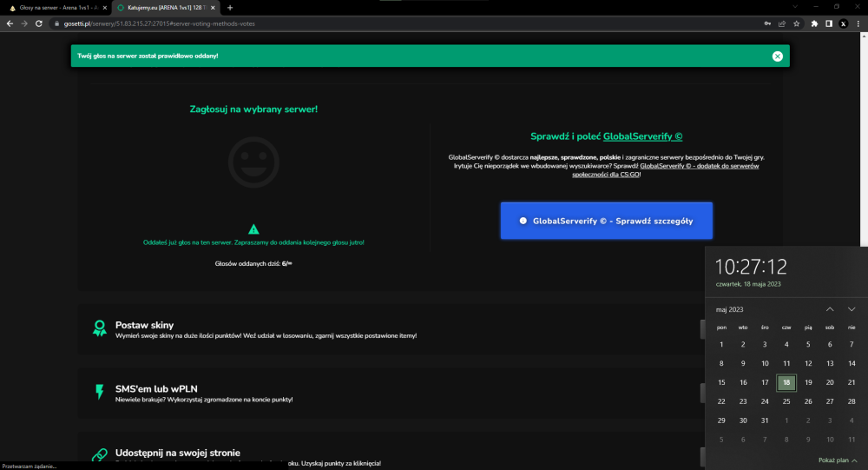
Task: Click the '10:27:12' clock text
Action: click(x=751, y=268)
